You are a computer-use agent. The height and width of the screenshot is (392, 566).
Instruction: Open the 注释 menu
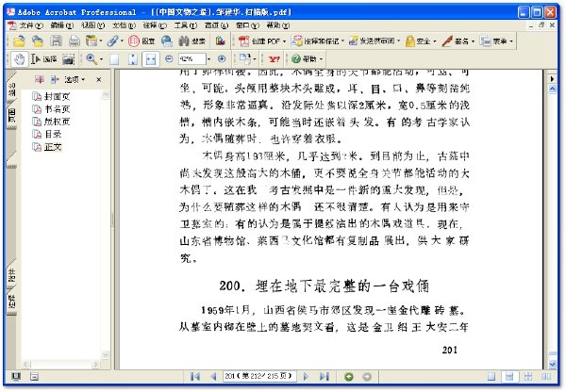(155, 25)
